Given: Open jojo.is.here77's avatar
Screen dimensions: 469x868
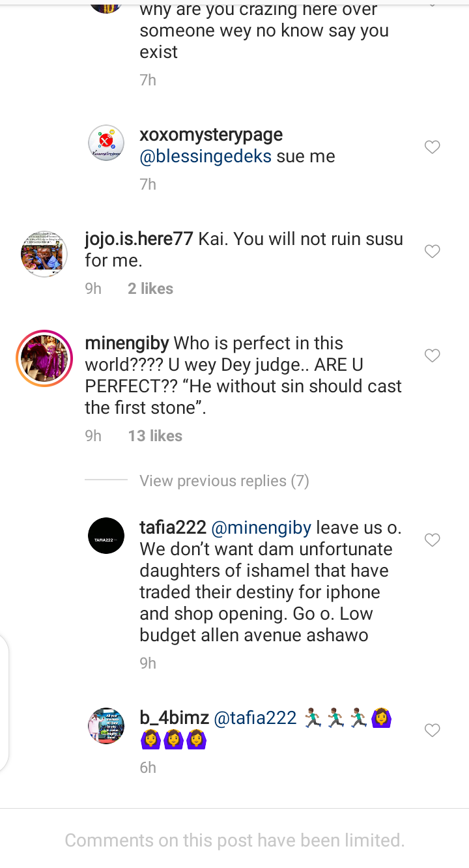Looking at the screenshot, I should pyautogui.click(x=44, y=253).
